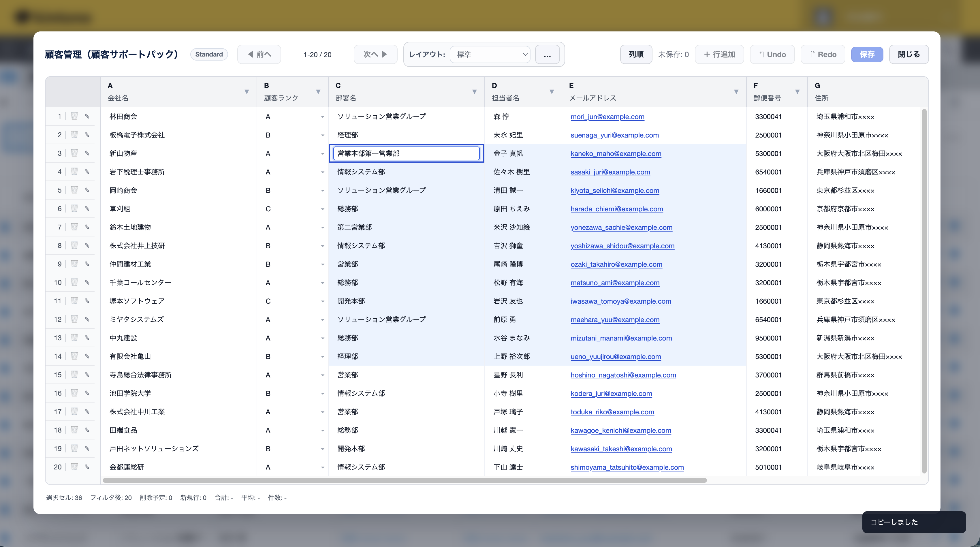The width and height of the screenshot is (980, 547).
Task: Click the 列順 column order button
Action: click(x=636, y=54)
